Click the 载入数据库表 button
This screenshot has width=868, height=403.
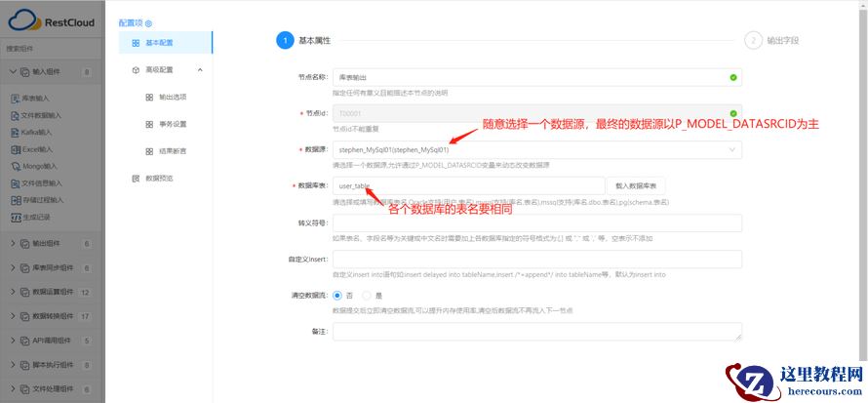[636, 186]
